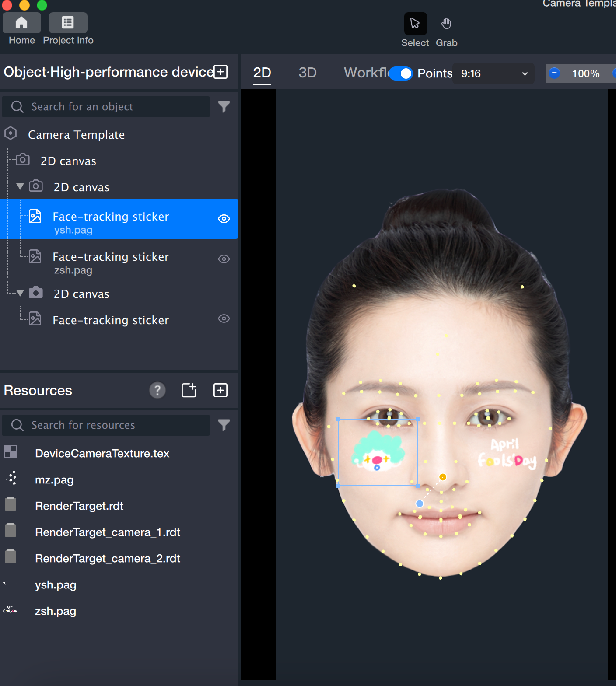Click the add object plus icon
This screenshot has width=616, height=686.
pos(221,72)
